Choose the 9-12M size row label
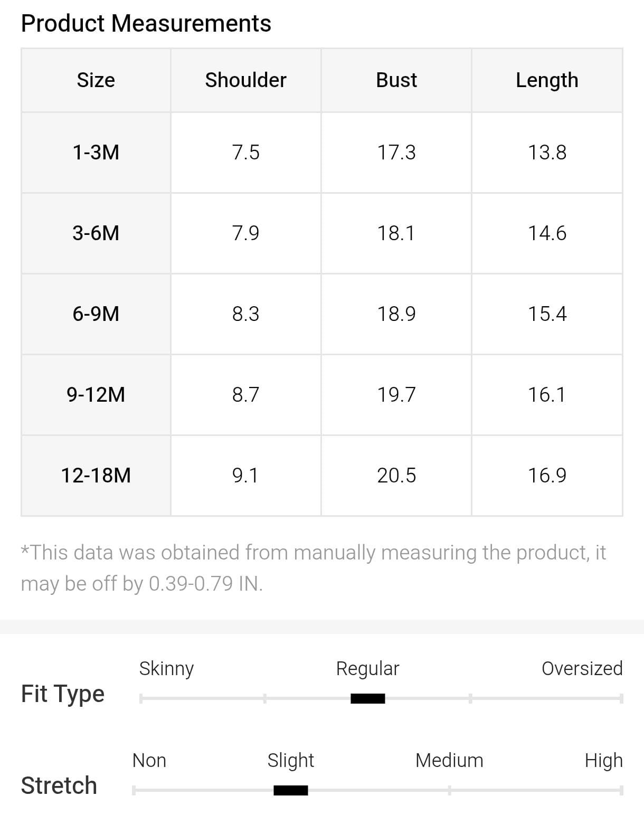644x815 pixels. 96,395
